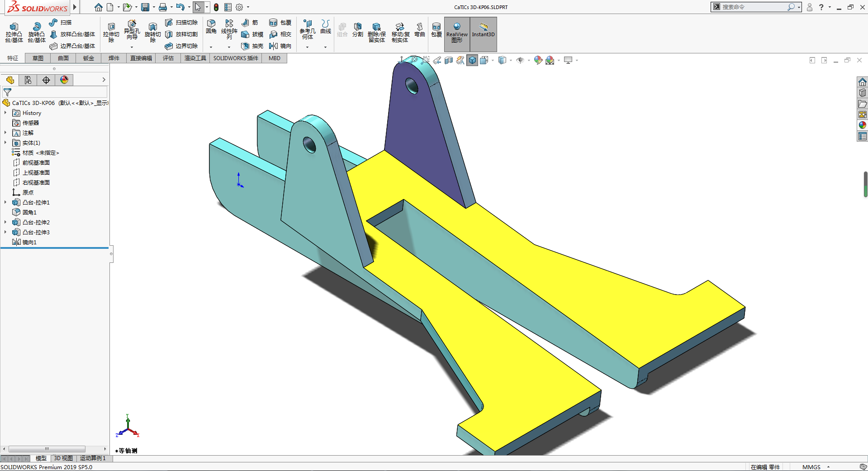This screenshot has height=471, width=868.
Task: Open the SOLIDWORKS help question mark
Action: coord(821,7)
